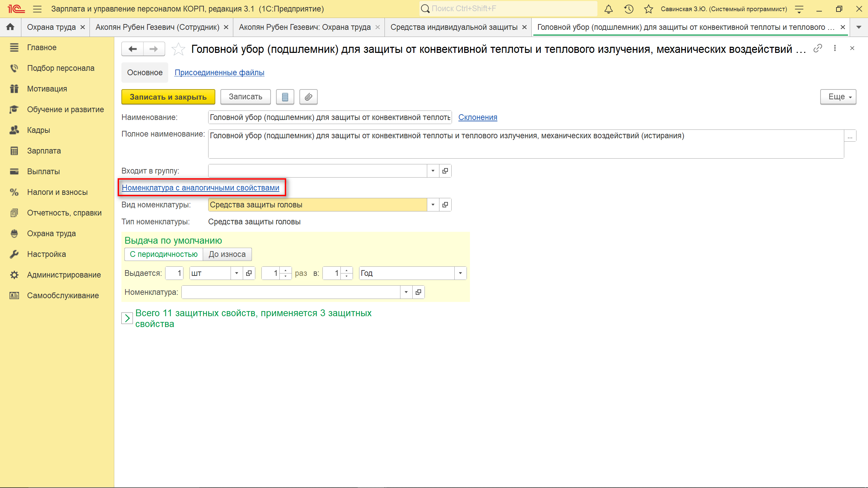The height and width of the screenshot is (488, 868).
Task: Open the Год period dropdown
Action: coord(460,273)
